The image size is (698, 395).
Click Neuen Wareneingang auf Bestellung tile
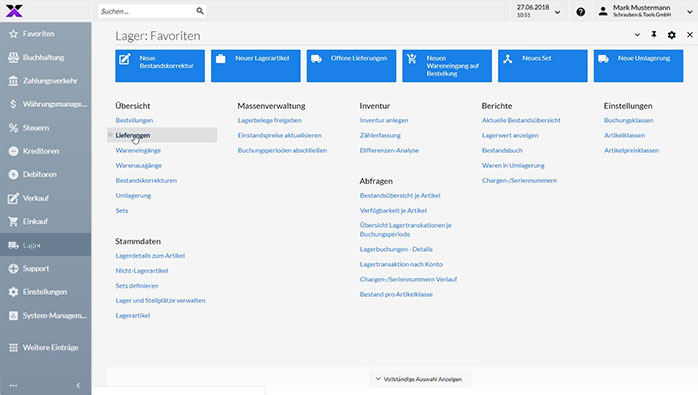[x=447, y=66]
